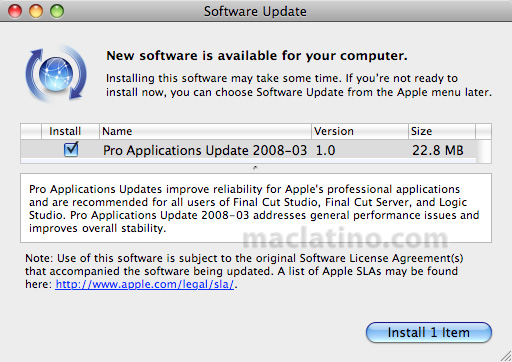Minimize the window with yellow button
The height and width of the screenshot is (362, 512).
pos(36,11)
